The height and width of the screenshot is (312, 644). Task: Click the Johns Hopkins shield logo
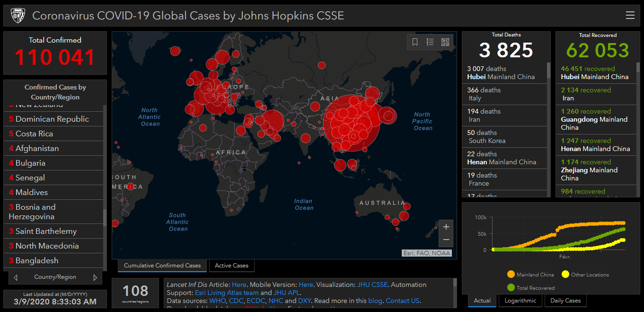coord(18,16)
